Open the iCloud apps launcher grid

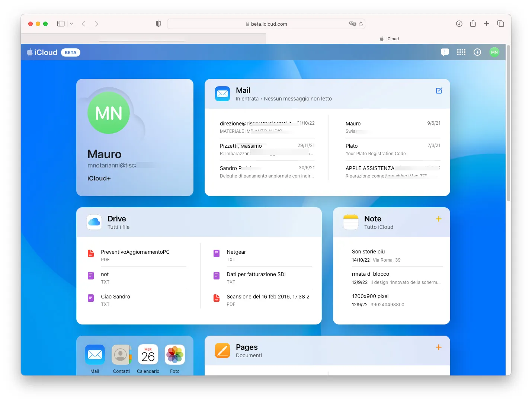461,52
